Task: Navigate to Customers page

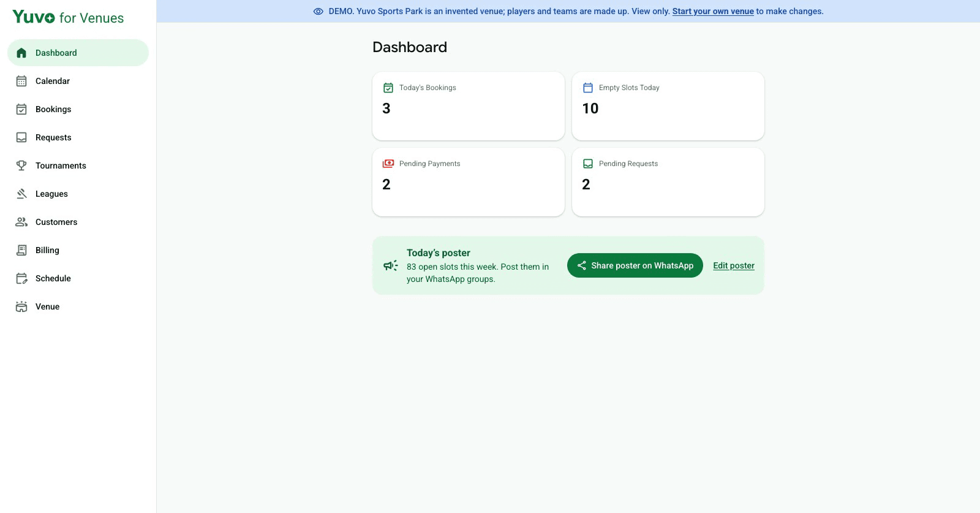Action: tap(78, 222)
